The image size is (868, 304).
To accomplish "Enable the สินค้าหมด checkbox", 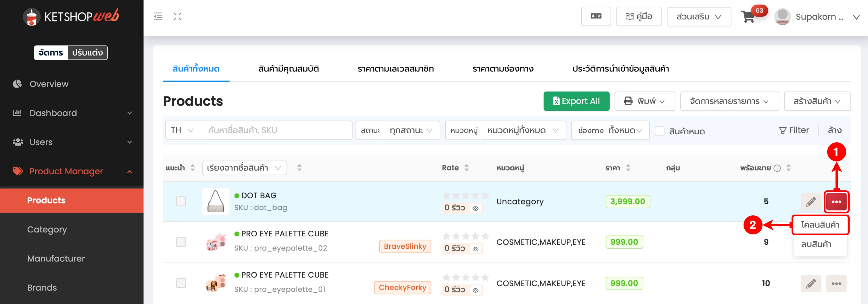I will click(x=659, y=131).
